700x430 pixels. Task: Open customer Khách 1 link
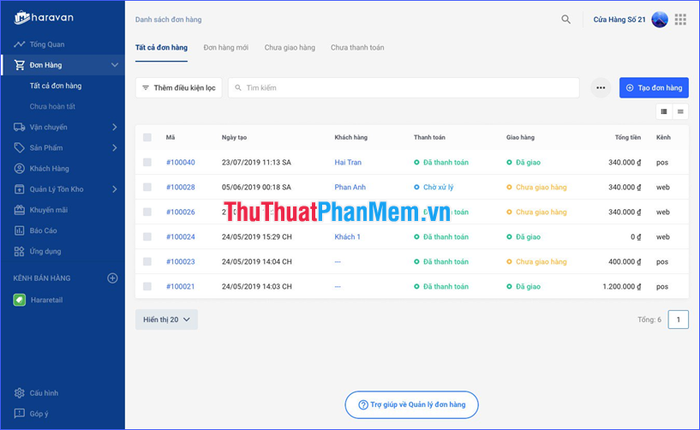click(347, 237)
